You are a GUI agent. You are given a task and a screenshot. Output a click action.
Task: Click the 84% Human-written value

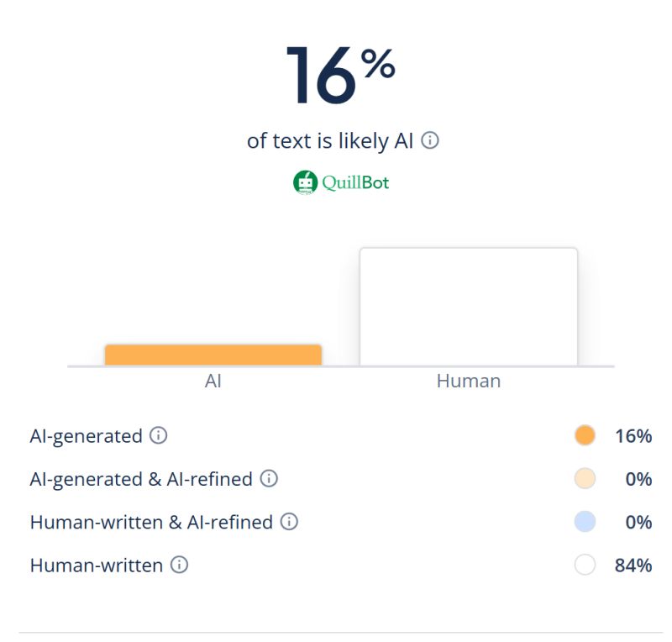(633, 566)
